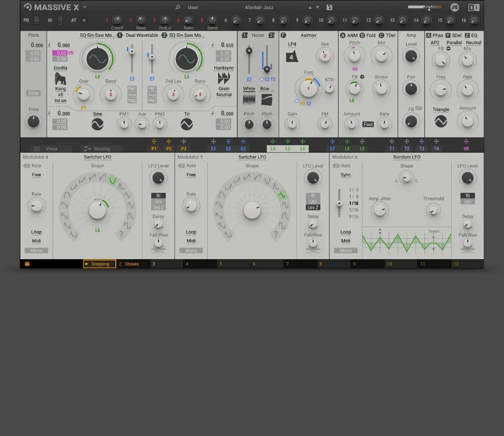Screen dimensions: 504x436
Task: Open the settings icon in the header
Action: click(x=455, y=7)
